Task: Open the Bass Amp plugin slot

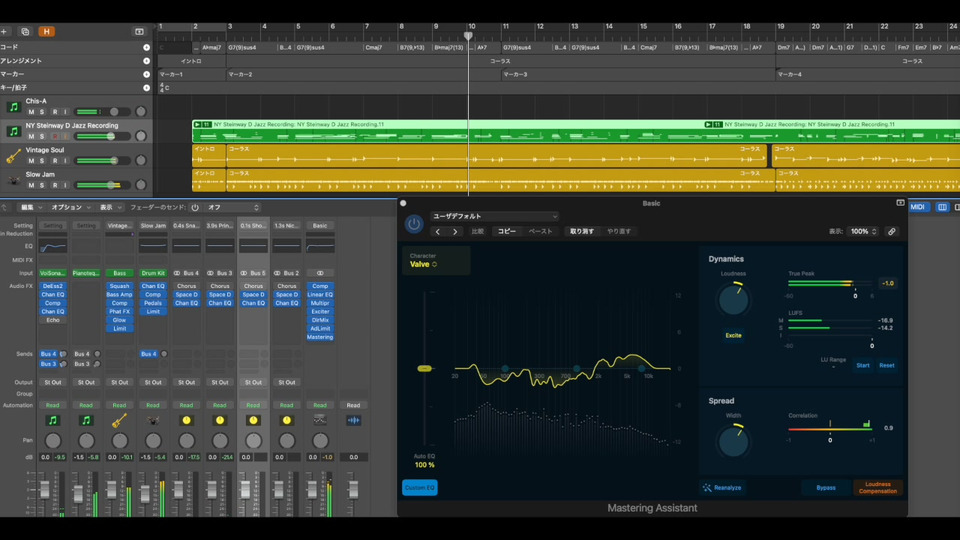Action: [119, 294]
